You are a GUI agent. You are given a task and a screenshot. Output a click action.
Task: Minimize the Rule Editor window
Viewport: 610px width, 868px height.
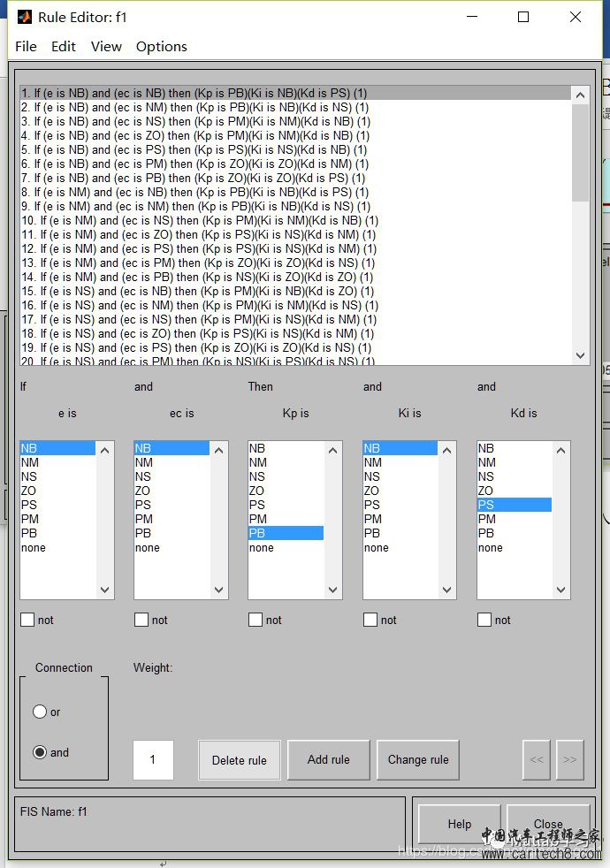[x=472, y=17]
